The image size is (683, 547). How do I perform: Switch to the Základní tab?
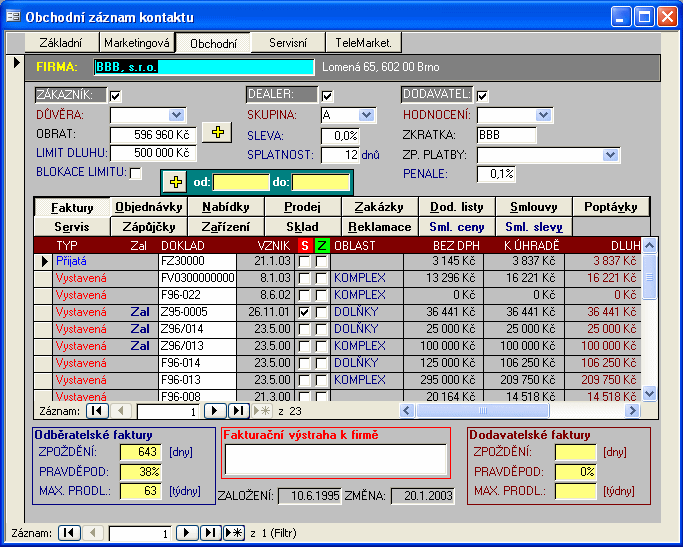pos(61,43)
